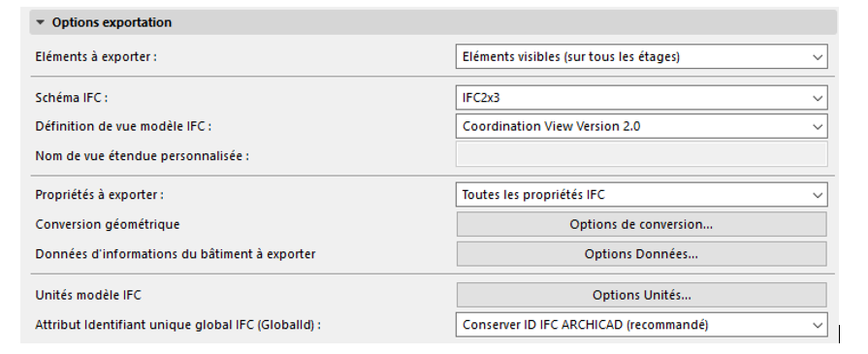Open the IFC2x3 schema dropdown

point(642,98)
